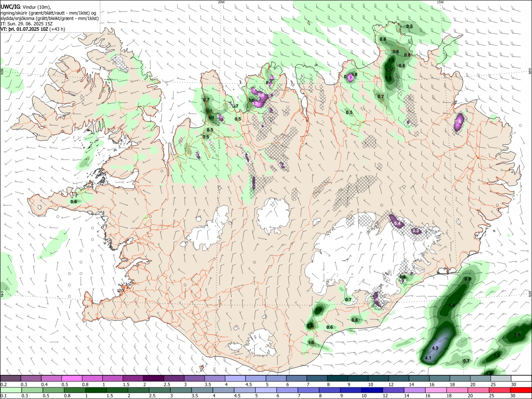Click the violet 14 swatch in the lower rain legend
This screenshot has height=399, width=532.
[414, 390]
